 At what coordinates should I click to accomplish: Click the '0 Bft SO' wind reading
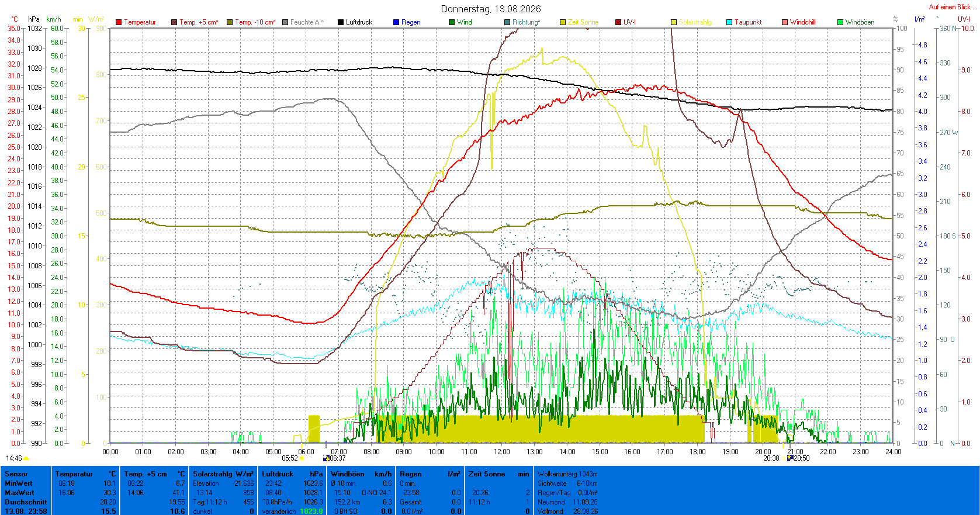click(x=346, y=511)
